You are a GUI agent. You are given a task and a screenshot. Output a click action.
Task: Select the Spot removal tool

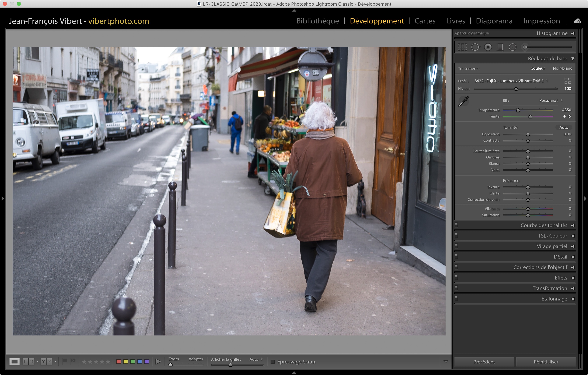pos(475,47)
